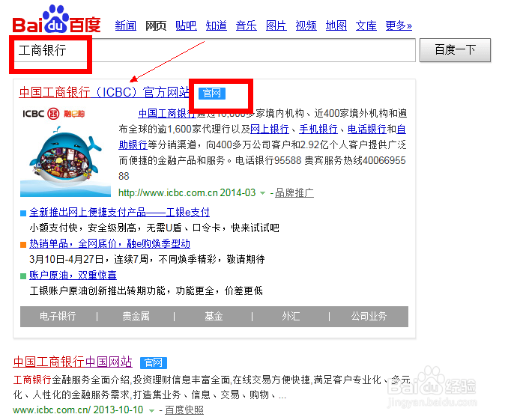Click text 小额支付快，安全级别高
Image resolution: width=505 pixels, height=420 pixels.
82,228
